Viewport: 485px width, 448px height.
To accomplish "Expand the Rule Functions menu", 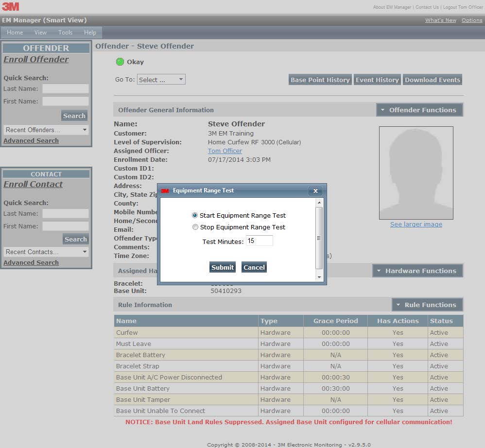I will [x=427, y=305].
